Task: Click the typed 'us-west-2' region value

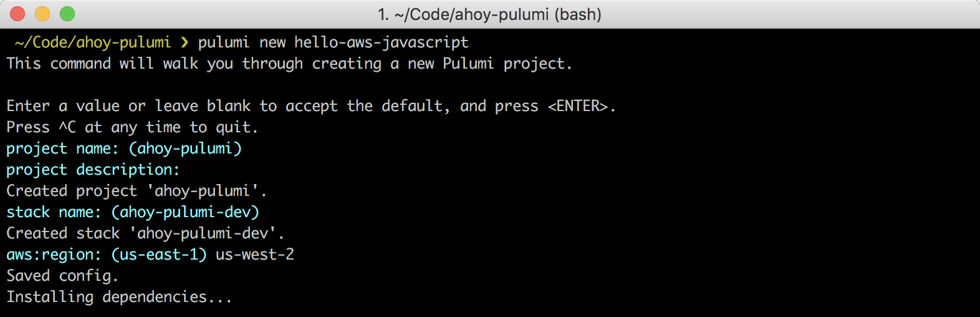Action: tap(255, 255)
